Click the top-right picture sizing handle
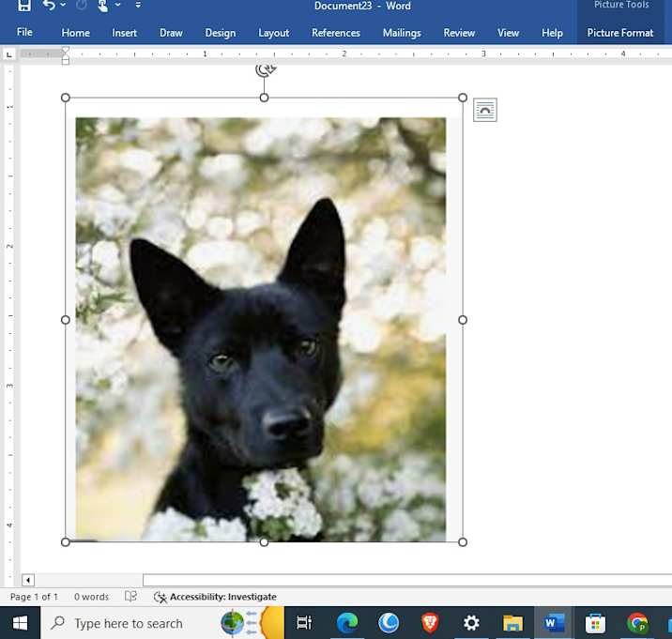This screenshot has height=639, width=672. coord(463,98)
